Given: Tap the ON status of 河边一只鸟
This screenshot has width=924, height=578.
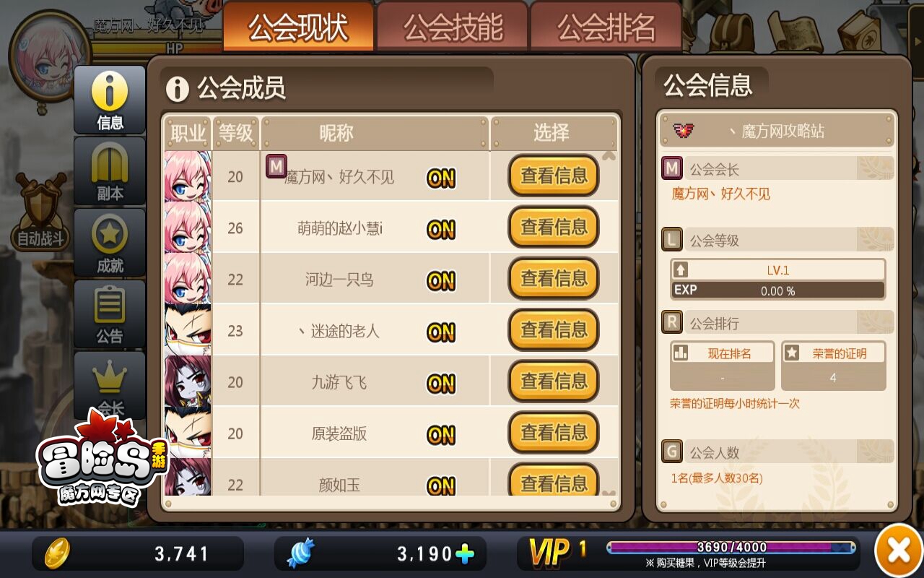Looking at the screenshot, I should [x=441, y=280].
